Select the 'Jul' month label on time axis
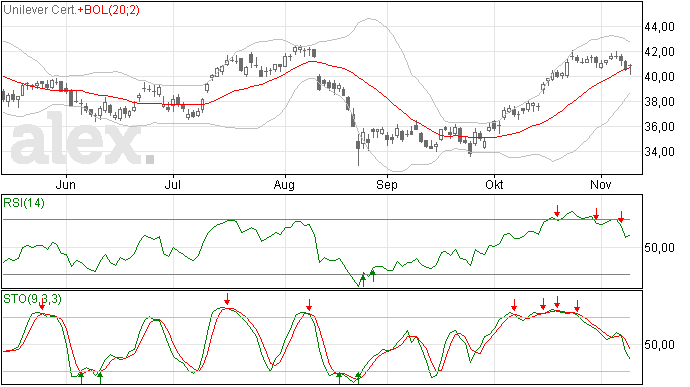The width and height of the screenshot is (690, 387). coord(172,184)
